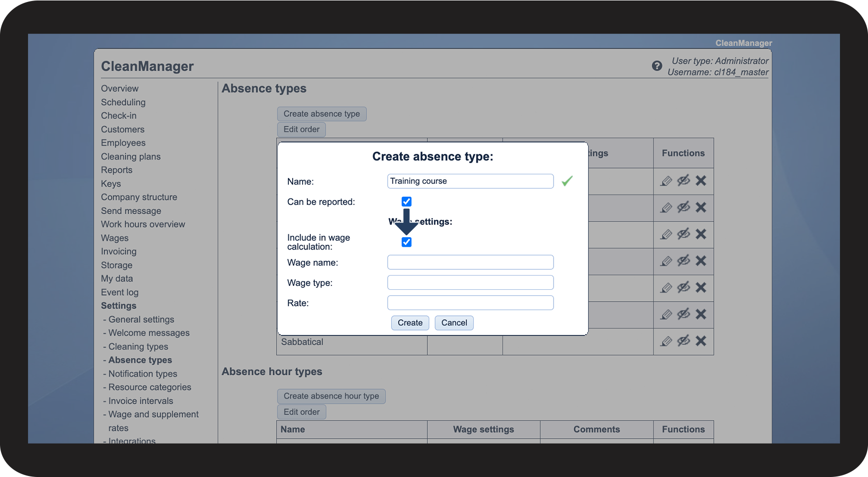This screenshot has height=477, width=868.
Task: Go to Wage and supplement rates settings
Action: pos(153,415)
